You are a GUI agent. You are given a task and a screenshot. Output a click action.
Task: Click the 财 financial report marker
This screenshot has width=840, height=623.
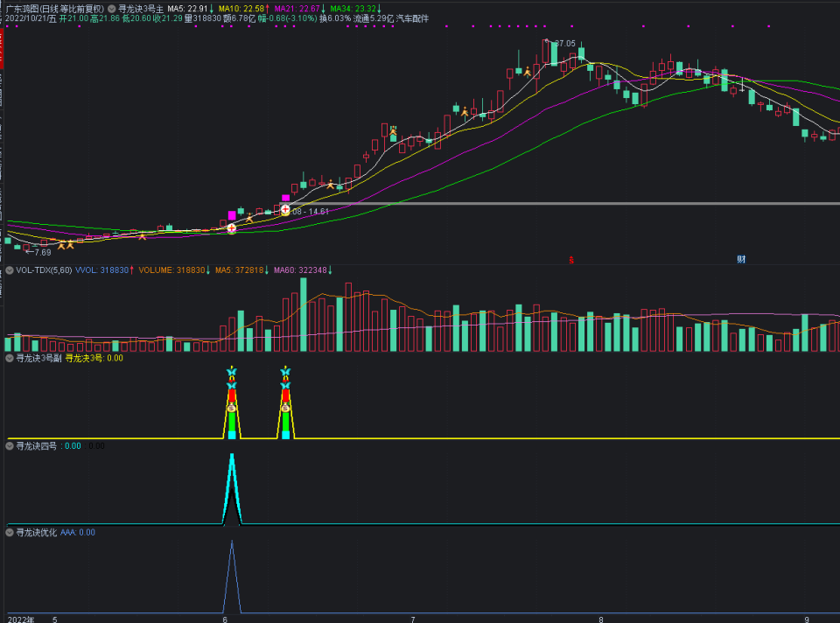tap(741, 259)
